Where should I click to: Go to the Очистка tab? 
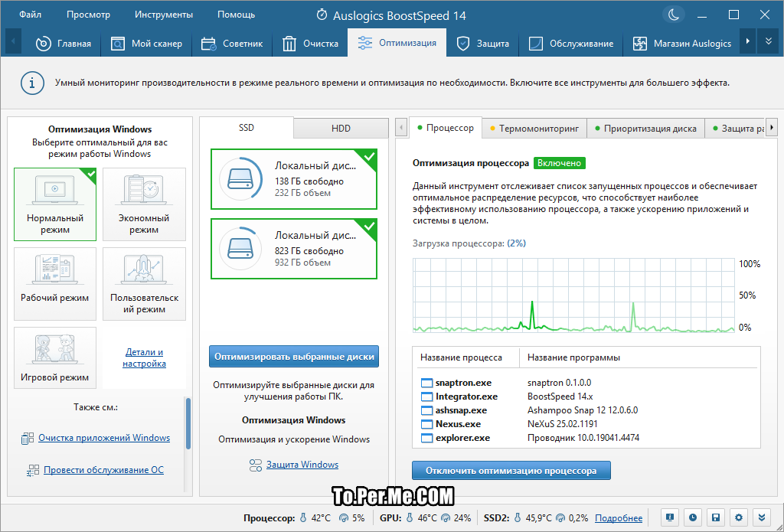click(311, 44)
